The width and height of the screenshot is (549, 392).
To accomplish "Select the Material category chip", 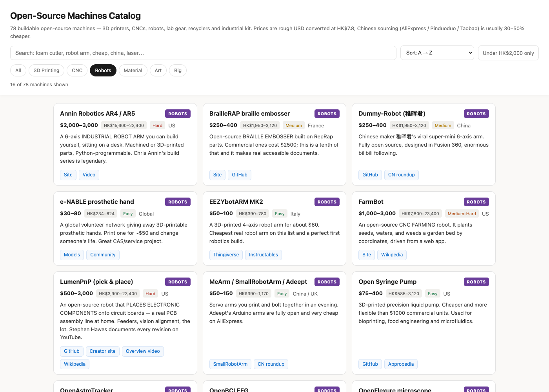I will (133, 71).
